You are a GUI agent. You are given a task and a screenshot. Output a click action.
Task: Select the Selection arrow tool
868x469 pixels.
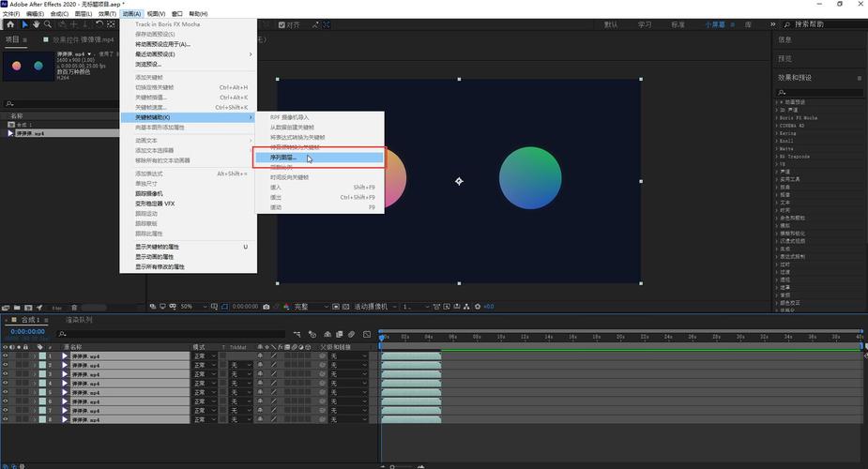(x=24, y=24)
